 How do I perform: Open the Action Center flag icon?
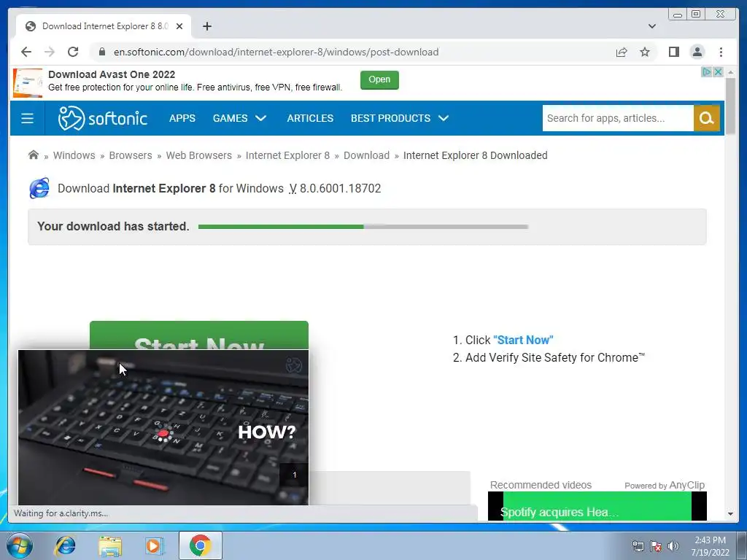tap(656, 546)
